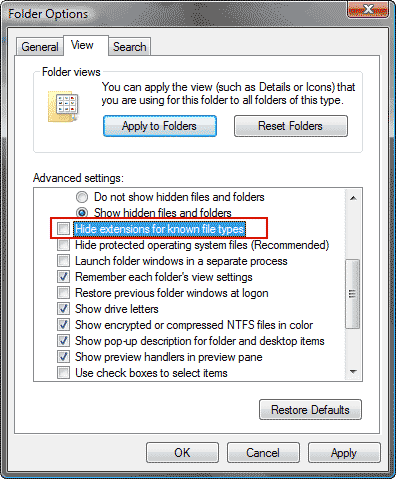The height and width of the screenshot is (479, 396).
Task: Enable Launch folder windows in separate process
Action: pos(63,261)
